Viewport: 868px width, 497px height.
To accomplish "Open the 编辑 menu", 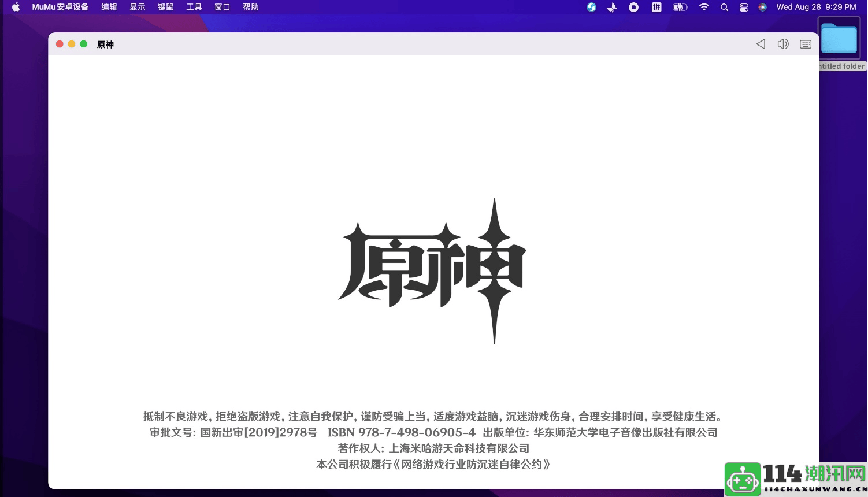I will pos(109,7).
